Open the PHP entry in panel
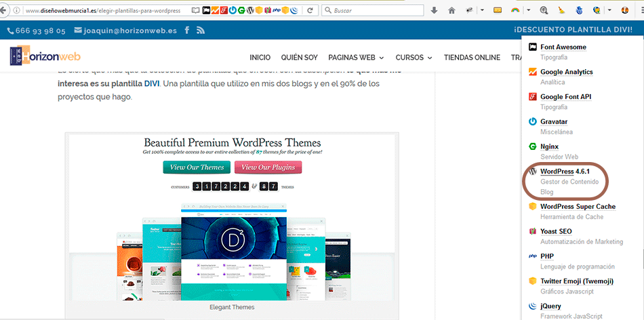 pyautogui.click(x=547, y=256)
